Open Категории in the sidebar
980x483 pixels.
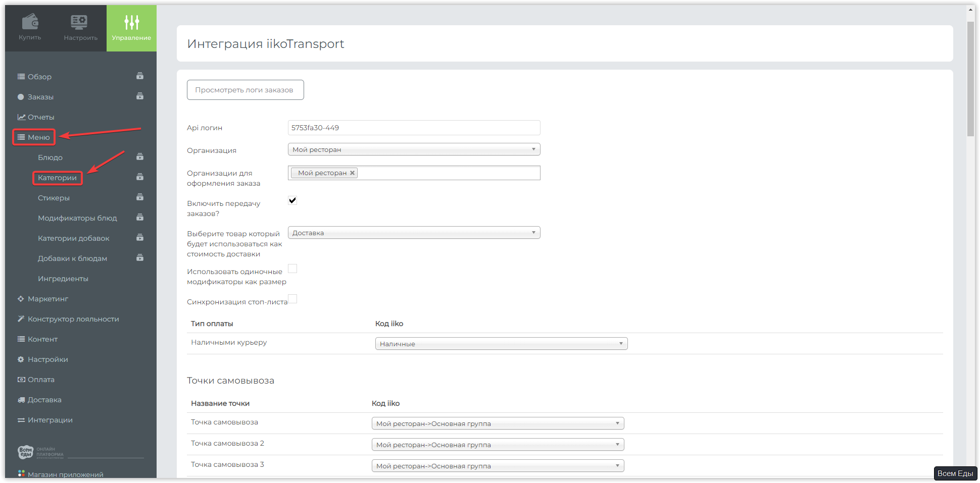[x=57, y=178]
